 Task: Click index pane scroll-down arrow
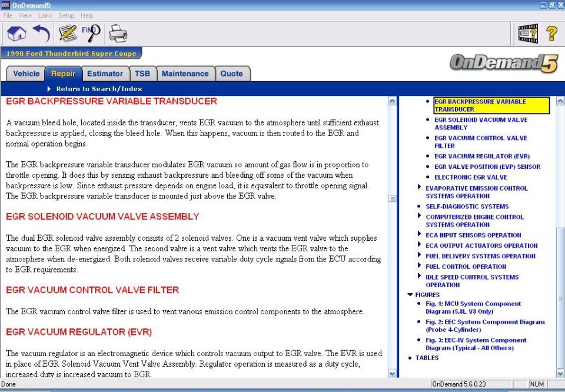tap(560, 374)
